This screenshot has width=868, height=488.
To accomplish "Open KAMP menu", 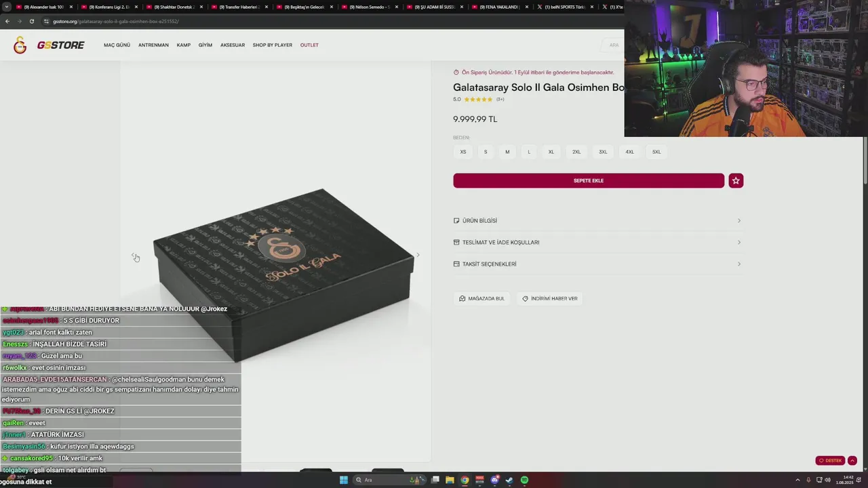I will [184, 45].
